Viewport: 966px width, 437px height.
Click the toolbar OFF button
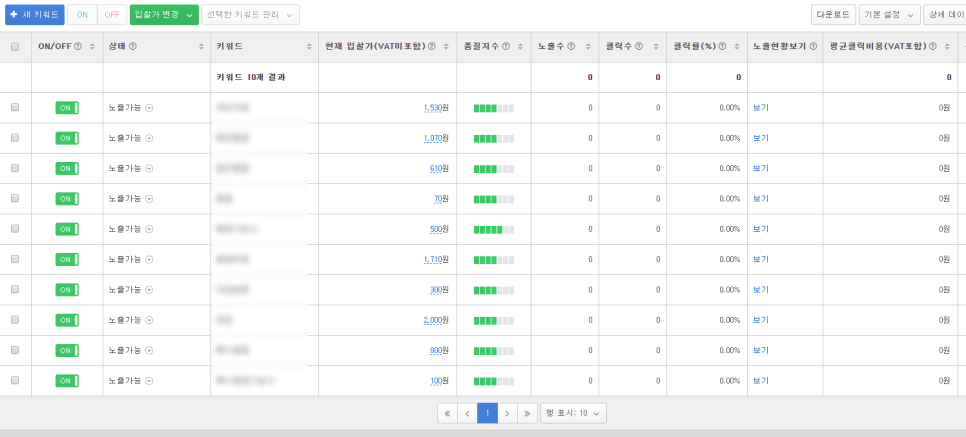tap(112, 15)
